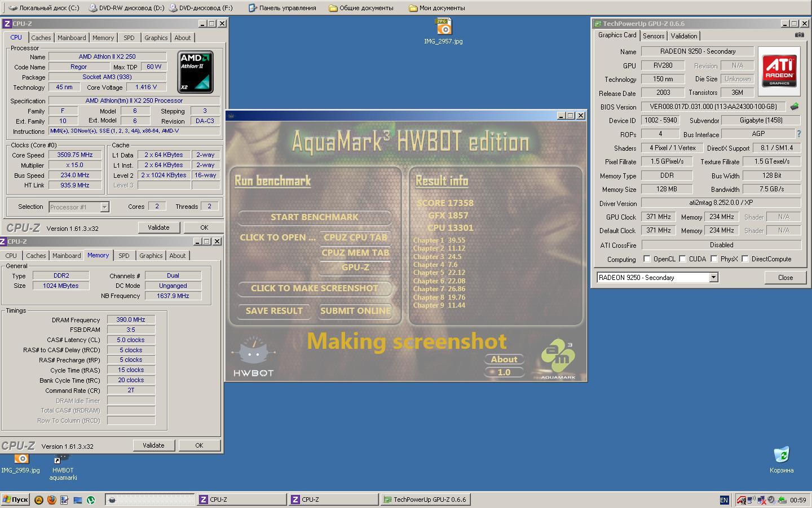Click the volume speaker tray icon
This screenshot has height=508, width=812.
(771, 500)
